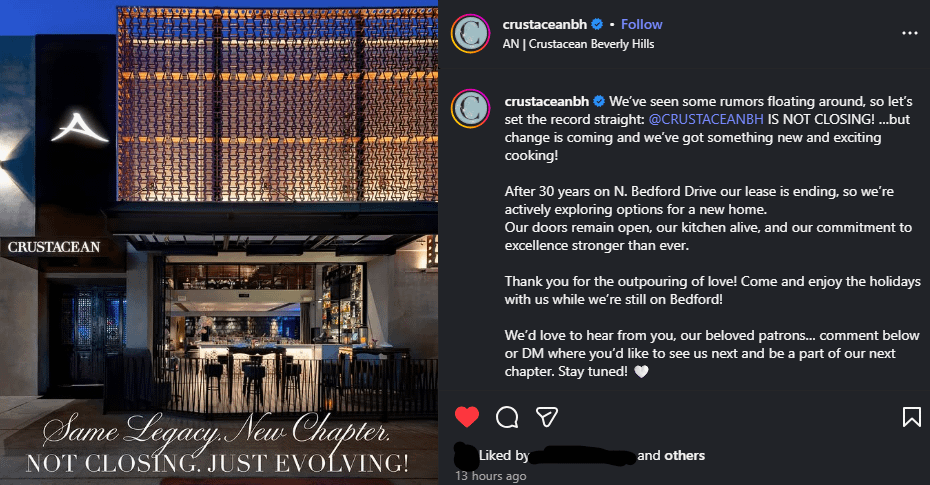Open the crustaceanbh username link in header
The image size is (930, 485).
(x=548, y=24)
